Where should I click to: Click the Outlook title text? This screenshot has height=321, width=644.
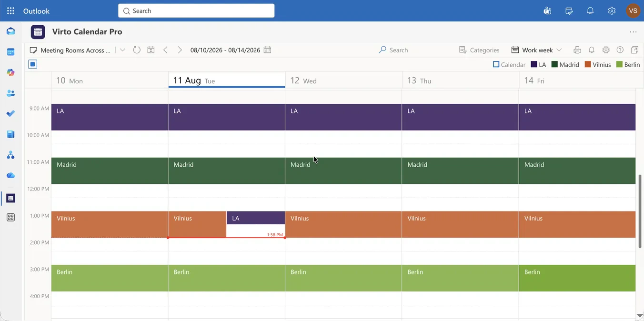point(36,10)
